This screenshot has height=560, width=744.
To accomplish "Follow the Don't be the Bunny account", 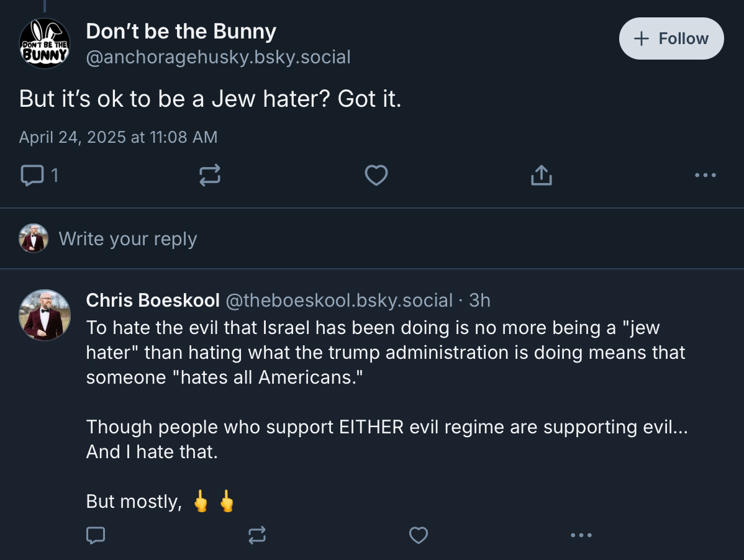I will tap(671, 38).
